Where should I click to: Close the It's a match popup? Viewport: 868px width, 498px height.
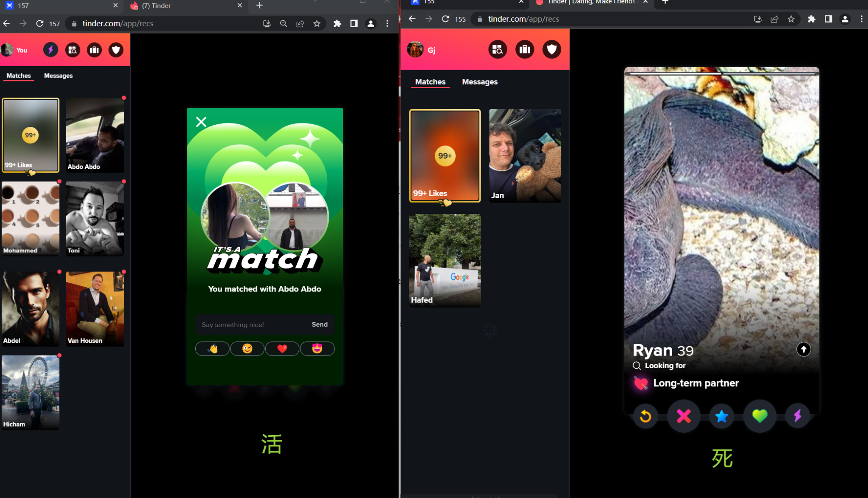(x=201, y=122)
